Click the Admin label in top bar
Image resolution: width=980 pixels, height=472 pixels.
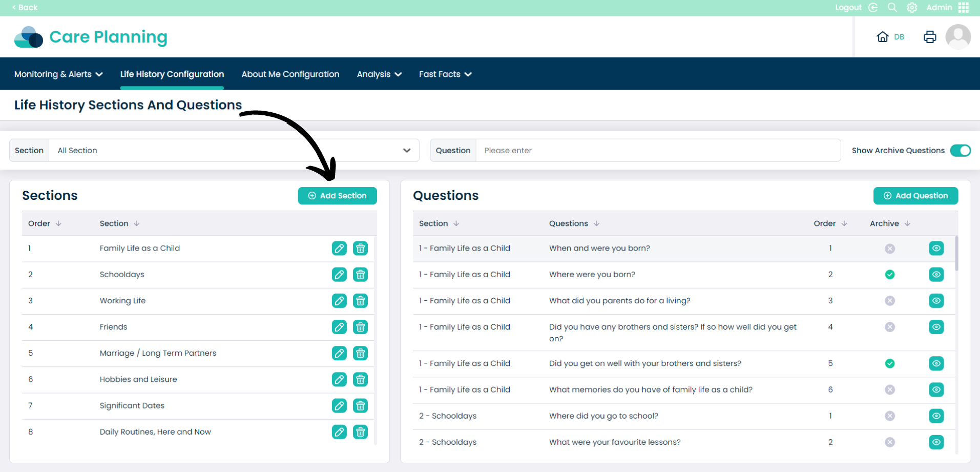[x=939, y=8]
